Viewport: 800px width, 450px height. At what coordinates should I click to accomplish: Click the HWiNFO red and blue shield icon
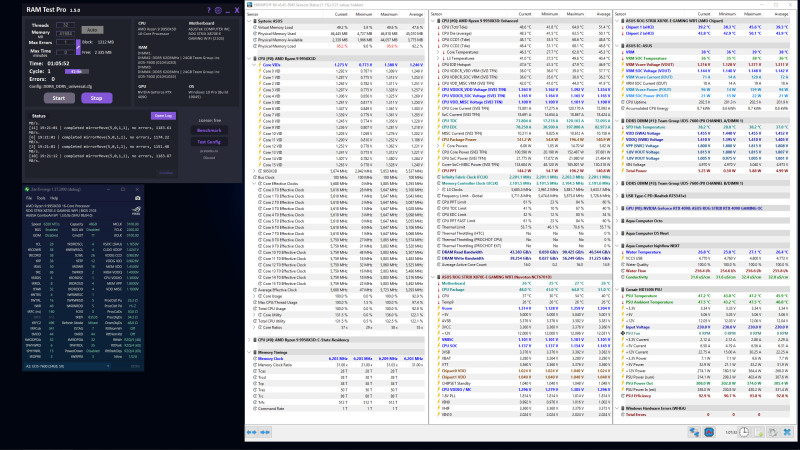tap(709, 432)
